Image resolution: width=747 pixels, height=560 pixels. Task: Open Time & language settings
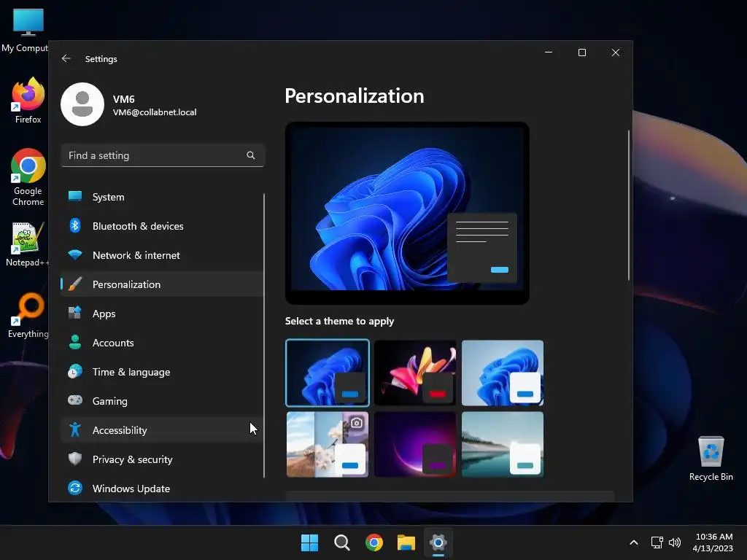(x=162, y=372)
